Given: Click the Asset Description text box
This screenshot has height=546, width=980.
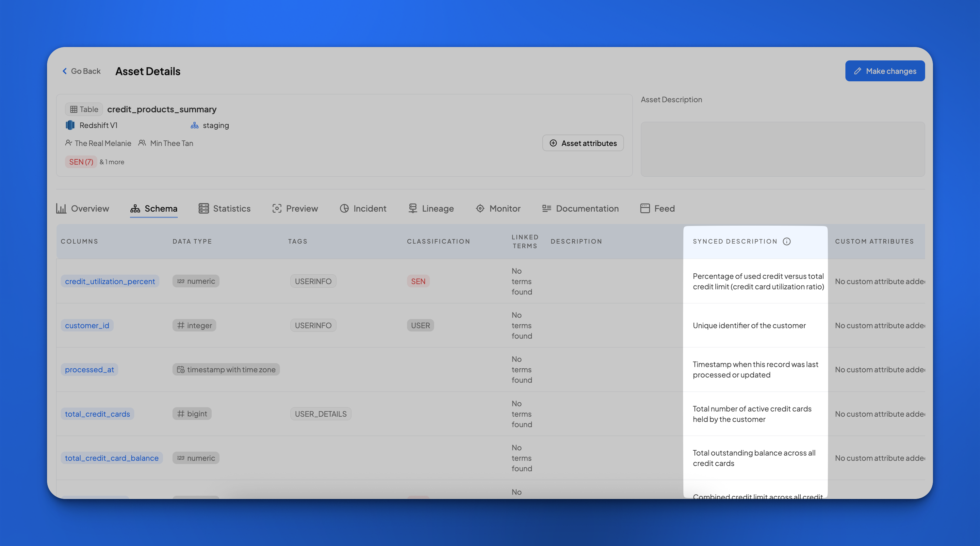Looking at the screenshot, I should 783,149.
